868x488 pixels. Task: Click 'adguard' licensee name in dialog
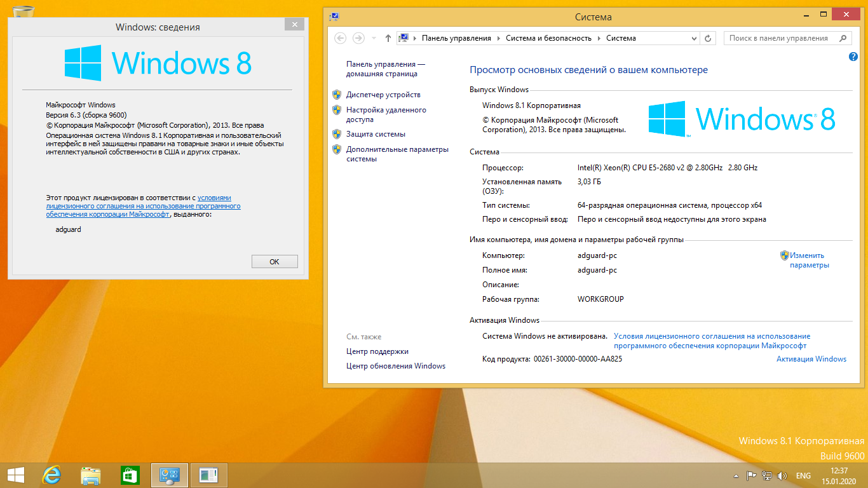coord(69,229)
